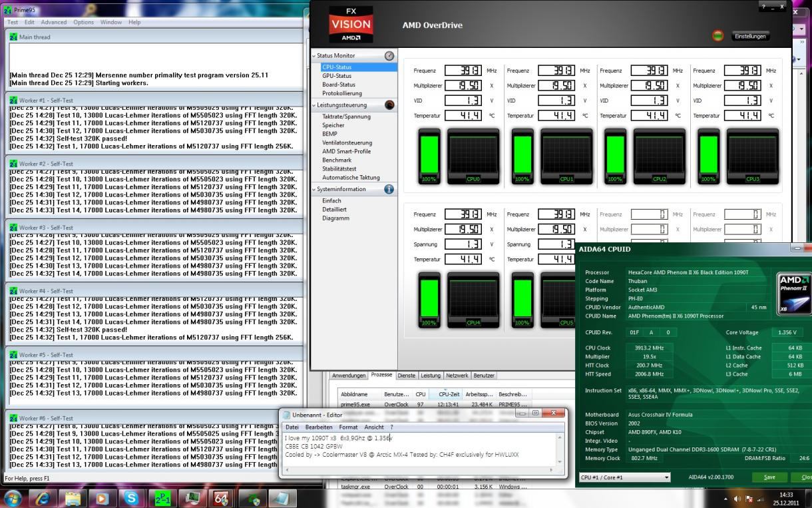Collapse the Systeminformation section
812x508 pixels.
click(314, 189)
